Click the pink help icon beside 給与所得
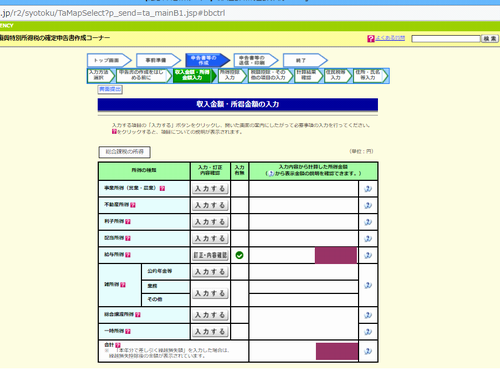 tap(128, 255)
